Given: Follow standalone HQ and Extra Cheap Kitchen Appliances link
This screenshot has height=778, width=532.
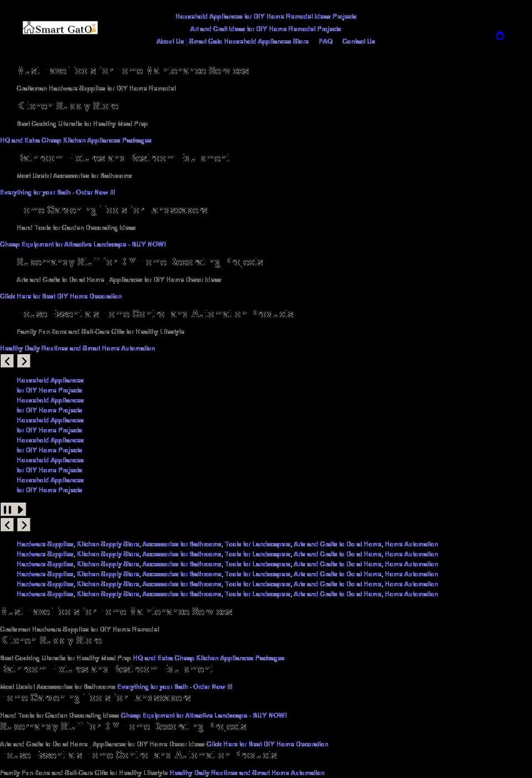Looking at the screenshot, I should (x=76, y=140).
